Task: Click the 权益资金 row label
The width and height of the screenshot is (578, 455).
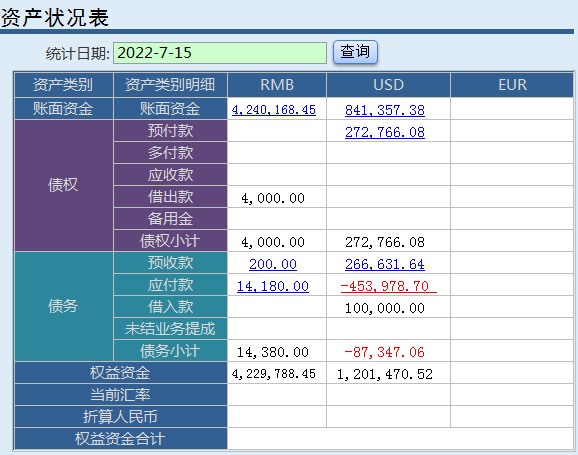Action: coord(121,373)
